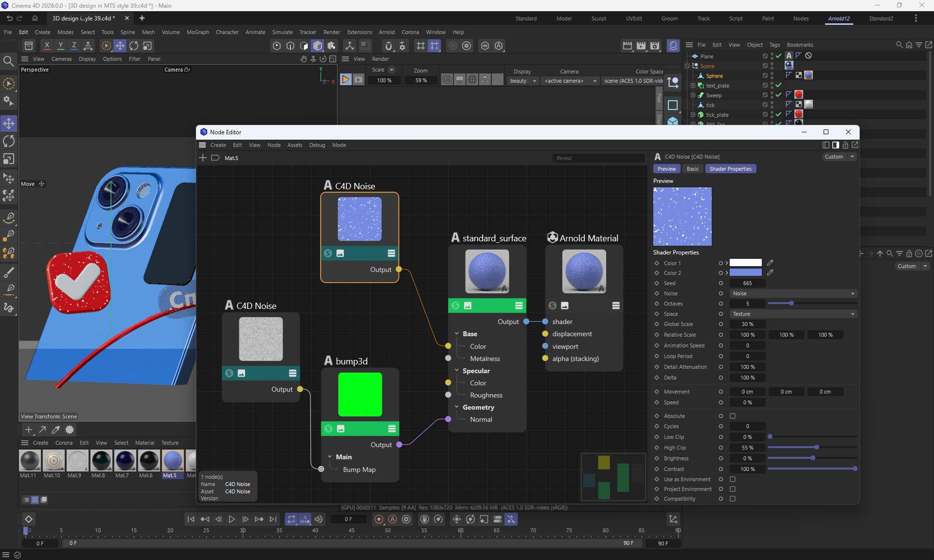Select the Rotate tool in left toolbar
This screenshot has width=934, height=560.
(9, 142)
